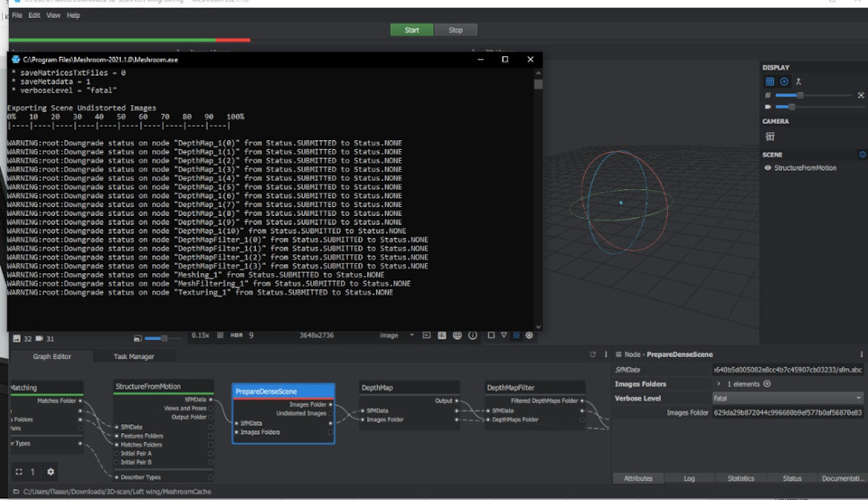Click the SfMData output pin on StructureFromMotion

[211, 400]
